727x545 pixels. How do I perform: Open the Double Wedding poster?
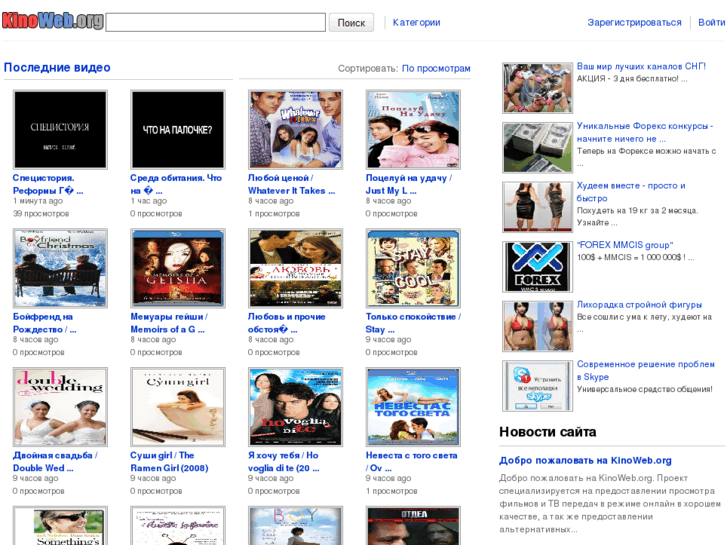click(60, 406)
